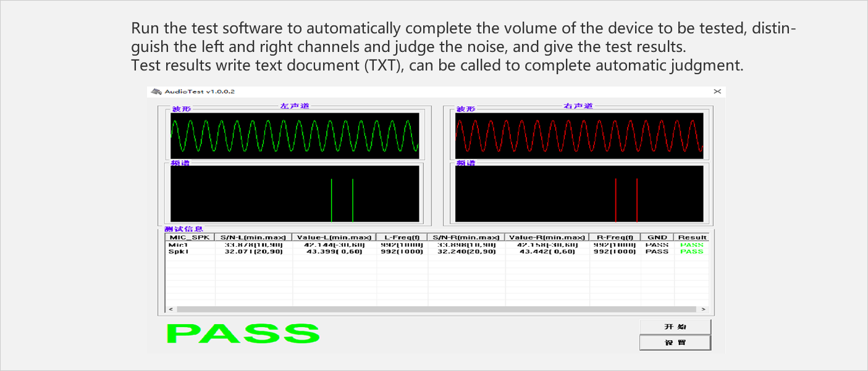This screenshot has width=868, height=371.
Task: Select the Spk1 row in the table
Action: coord(178,252)
